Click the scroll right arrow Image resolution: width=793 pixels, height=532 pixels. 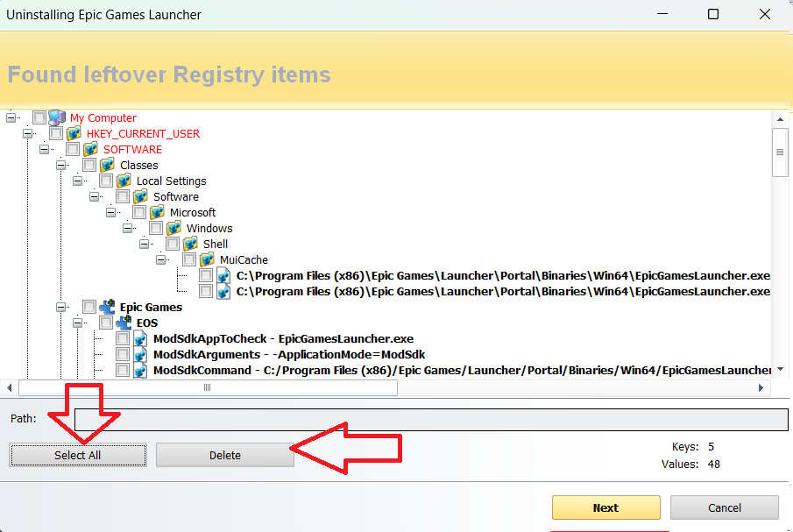[761, 388]
